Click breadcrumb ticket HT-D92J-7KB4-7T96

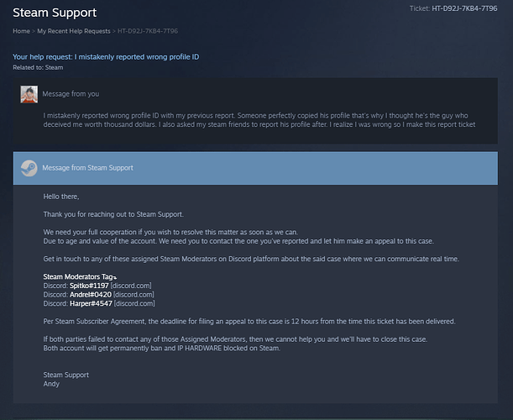pyautogui.click(x=148, y=31)
